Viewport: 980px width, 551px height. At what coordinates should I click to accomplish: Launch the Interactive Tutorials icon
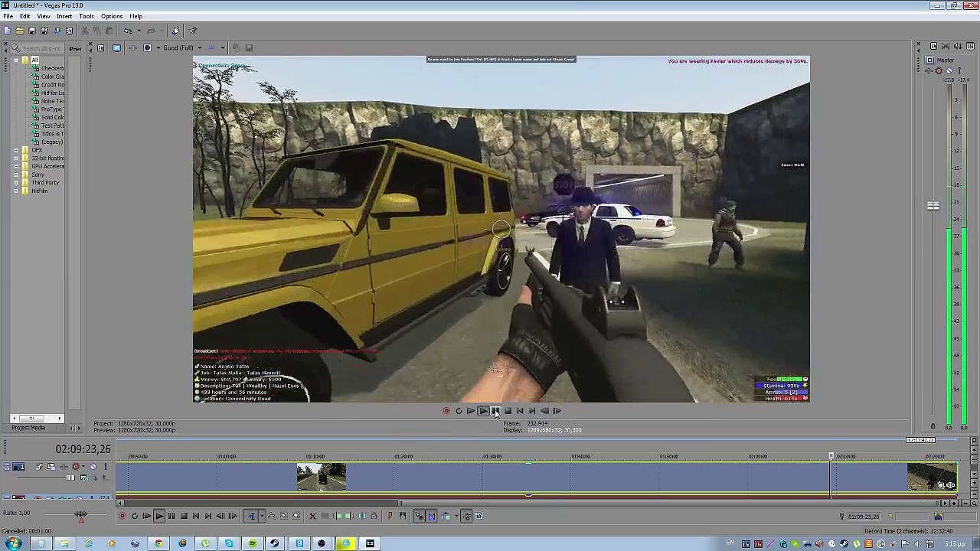(175, 31)
